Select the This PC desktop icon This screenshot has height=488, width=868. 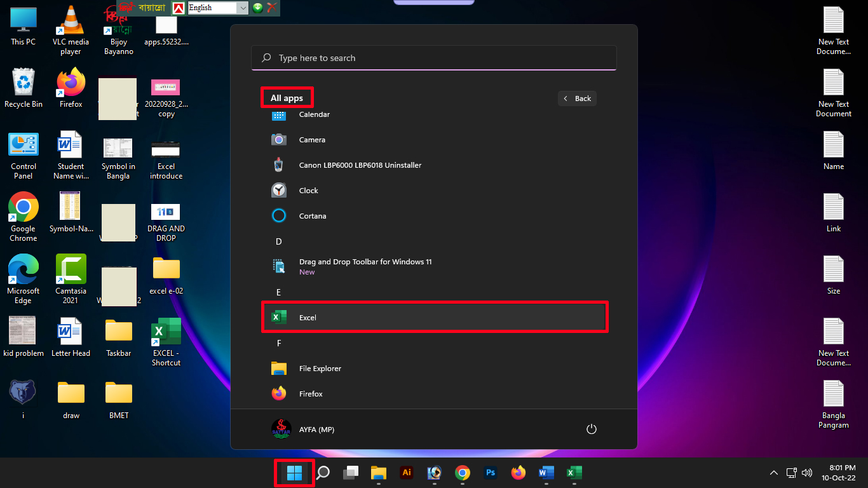pyautogui.click(x=24, y=26)
